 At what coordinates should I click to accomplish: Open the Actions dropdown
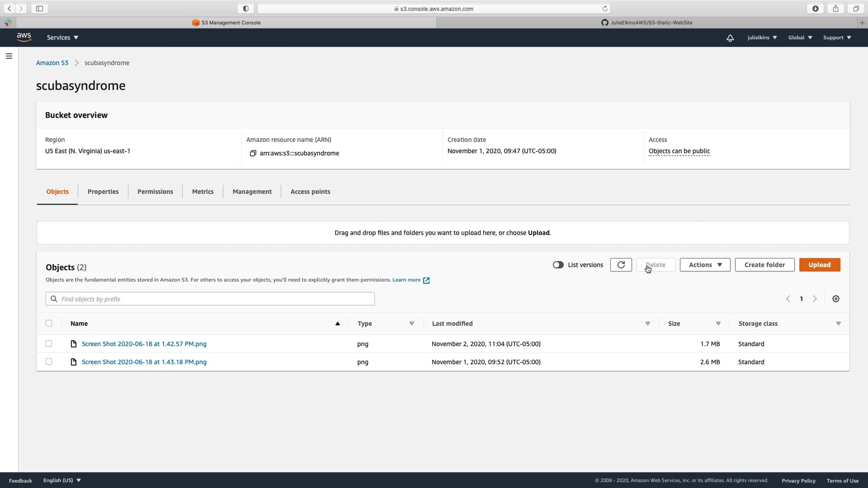(x=705, y=265)
